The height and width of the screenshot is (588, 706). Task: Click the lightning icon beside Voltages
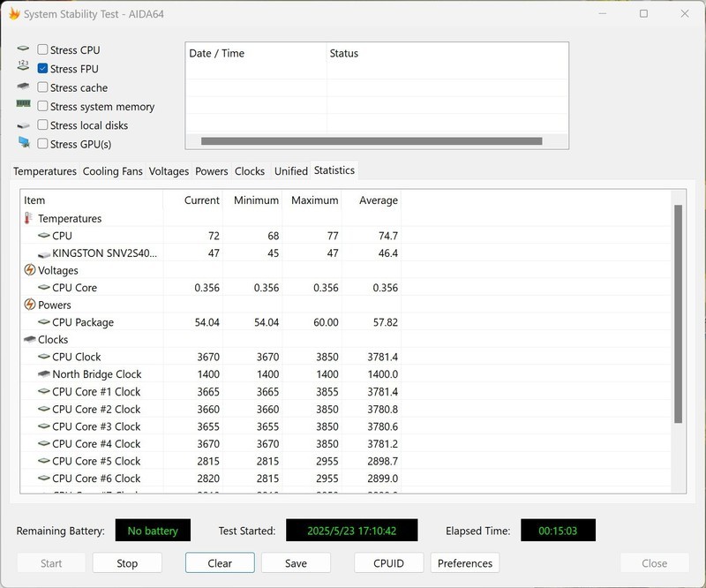29,270
